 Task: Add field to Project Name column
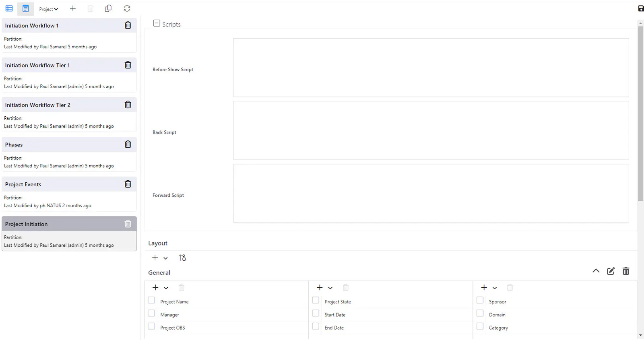click(155, 287)
